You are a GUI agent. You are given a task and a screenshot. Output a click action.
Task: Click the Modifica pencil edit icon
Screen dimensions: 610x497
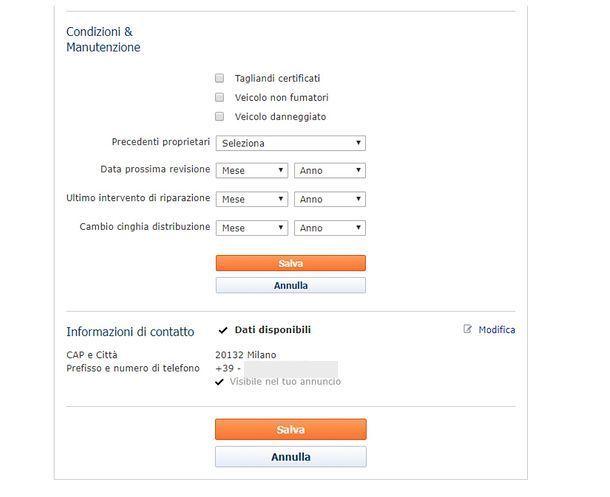pos(468,329)
